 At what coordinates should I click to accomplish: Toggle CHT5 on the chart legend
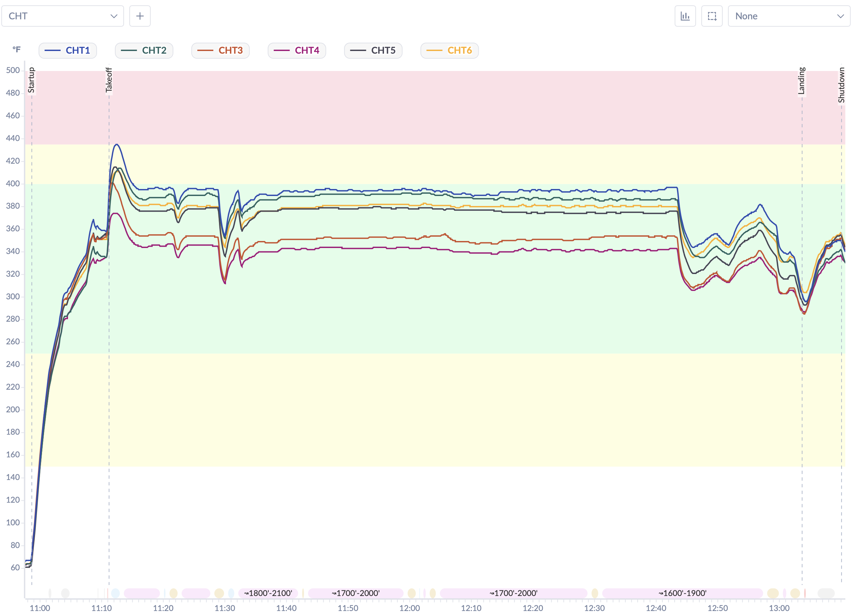pos(373,50)
